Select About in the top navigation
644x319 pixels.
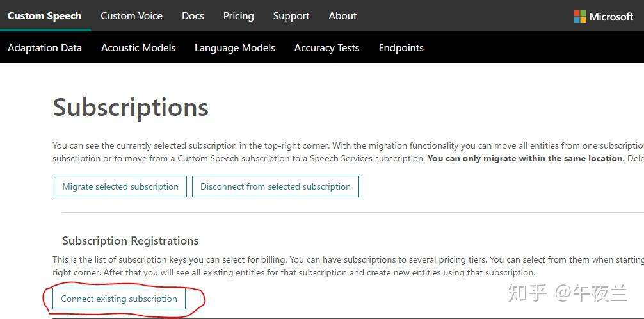[x=342, y=16]
